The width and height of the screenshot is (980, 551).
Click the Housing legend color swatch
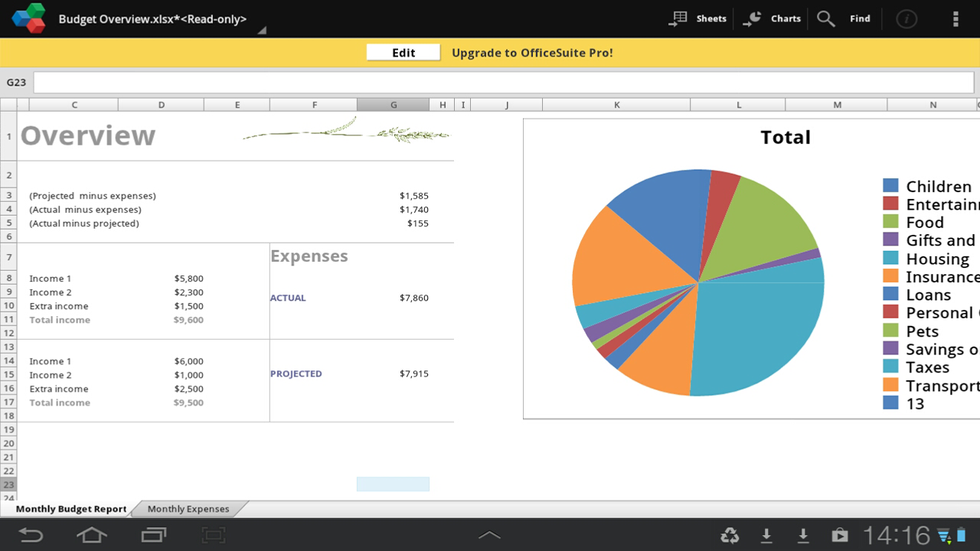click(x=890, y=259)
